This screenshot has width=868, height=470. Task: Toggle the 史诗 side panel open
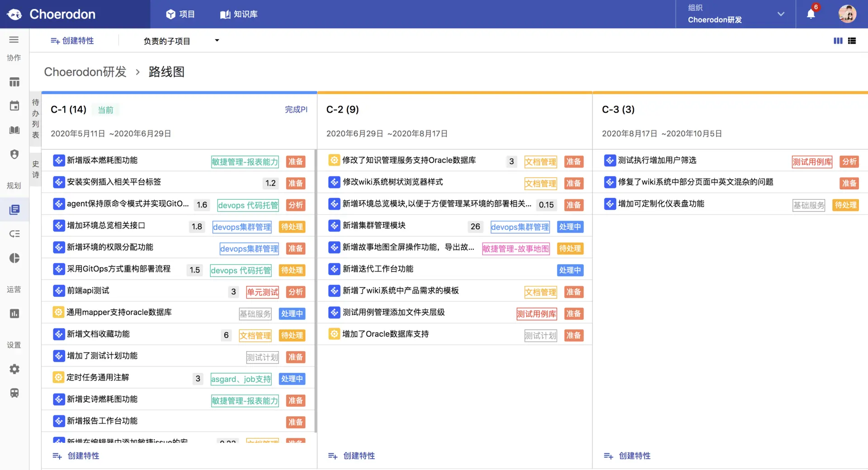pos(35,169)
